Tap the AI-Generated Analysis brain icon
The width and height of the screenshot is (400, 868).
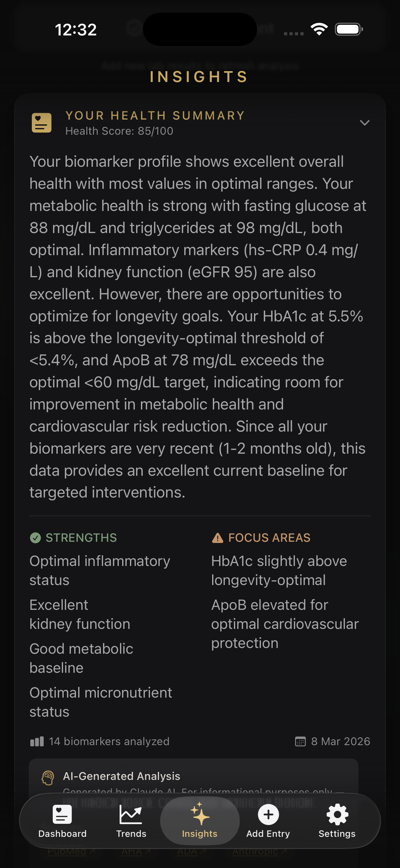(x=48, y=778)
